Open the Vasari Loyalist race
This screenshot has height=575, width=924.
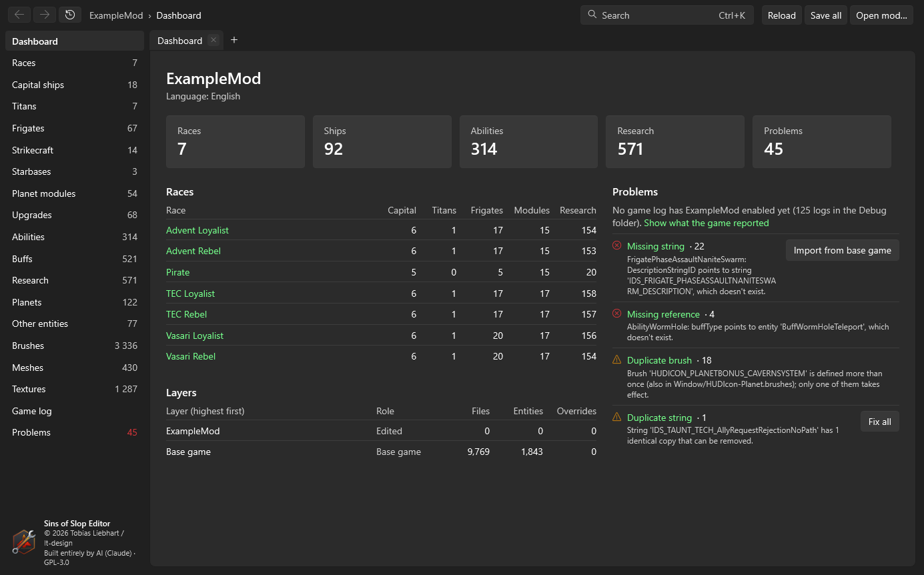click(x=195, y=336)
